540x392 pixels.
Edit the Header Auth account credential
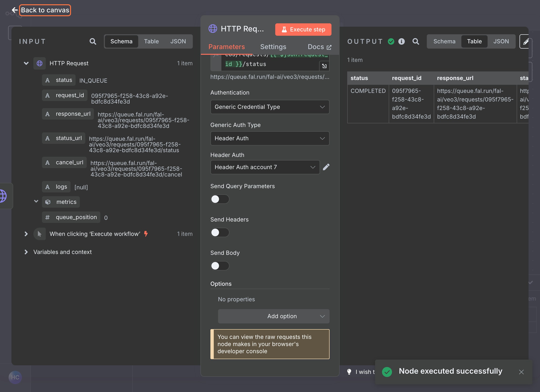326,167
